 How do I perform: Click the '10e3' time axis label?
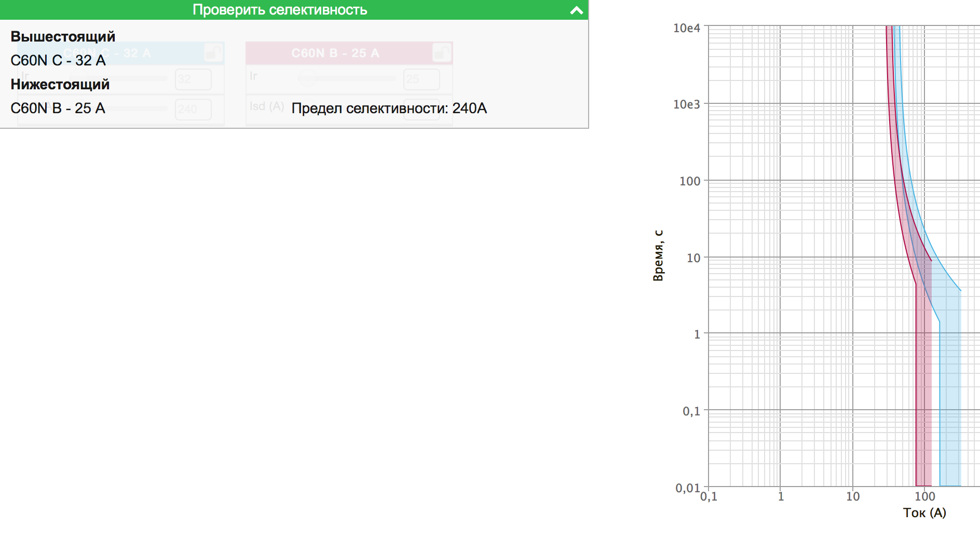686,104
